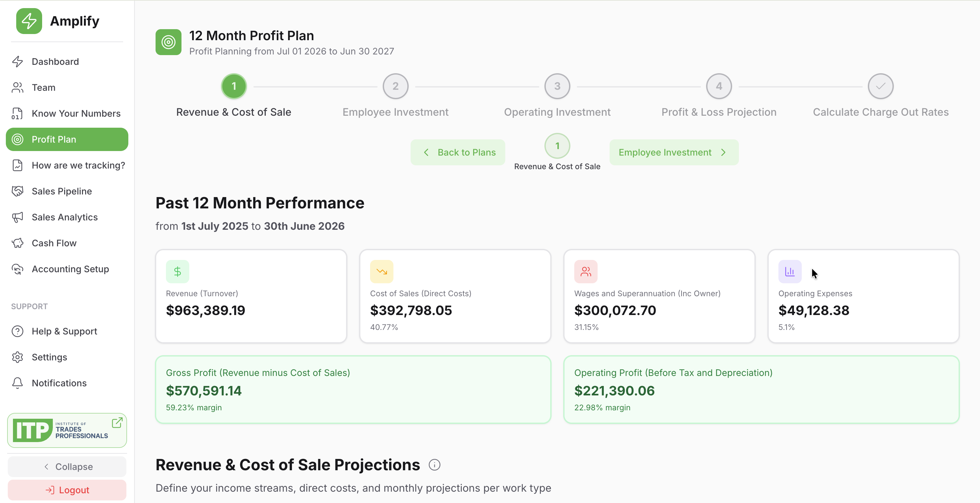Viewport: 980px width, 503px height.
Task: Open How are we tracking? page
Action: point(67,165)
